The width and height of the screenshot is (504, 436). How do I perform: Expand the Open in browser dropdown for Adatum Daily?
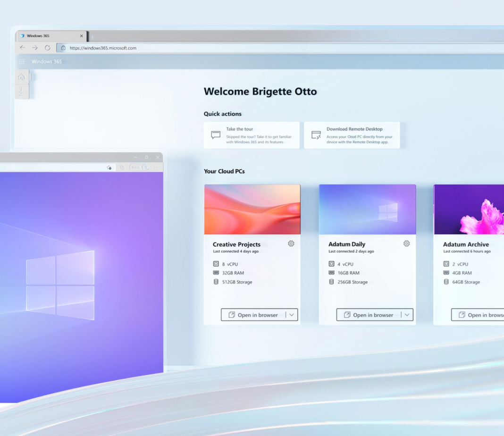407,315
